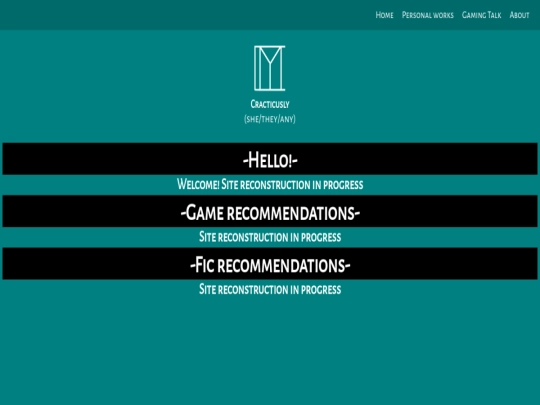The height and width of the screenshot is (405, 540).
Task: Click the -Game recommendations- heading
Action: (x=270, y=211)
